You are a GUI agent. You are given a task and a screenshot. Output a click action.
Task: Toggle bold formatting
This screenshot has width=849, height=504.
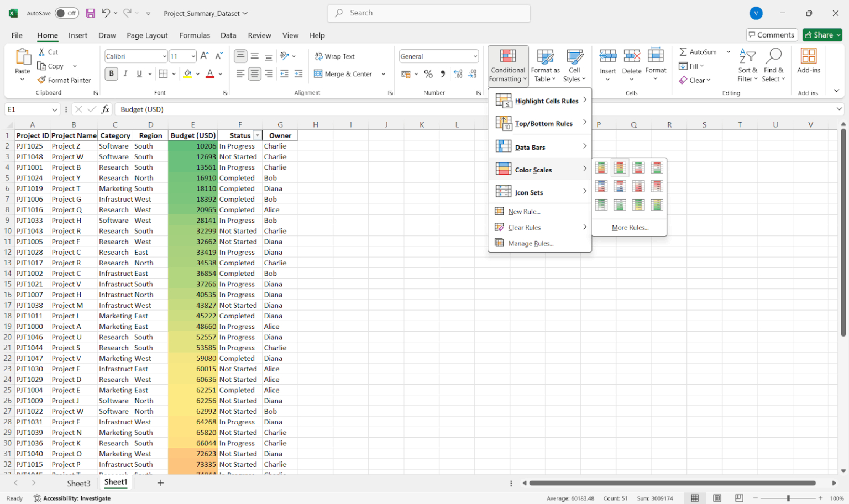click(111, 73)
